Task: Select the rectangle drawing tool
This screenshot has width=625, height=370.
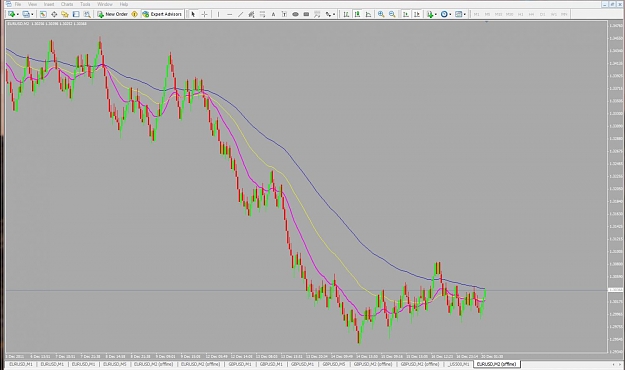Action: coord(306,14)
